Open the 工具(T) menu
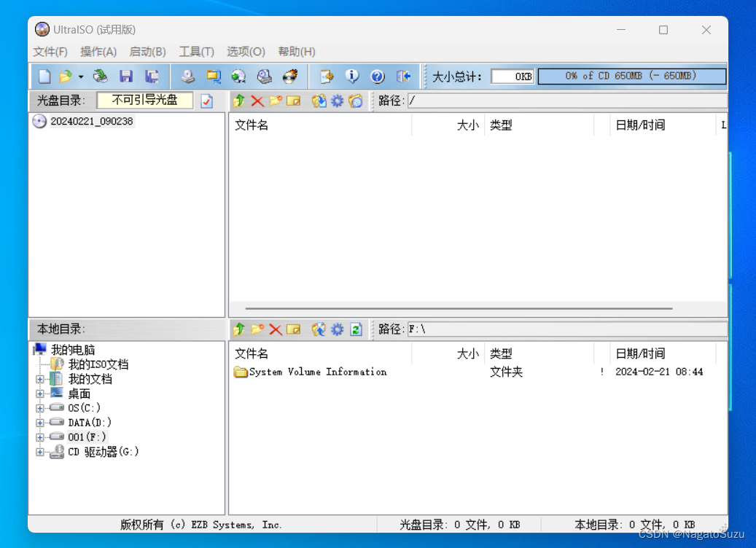Viewport: 756px width, 548px height. 196,52
